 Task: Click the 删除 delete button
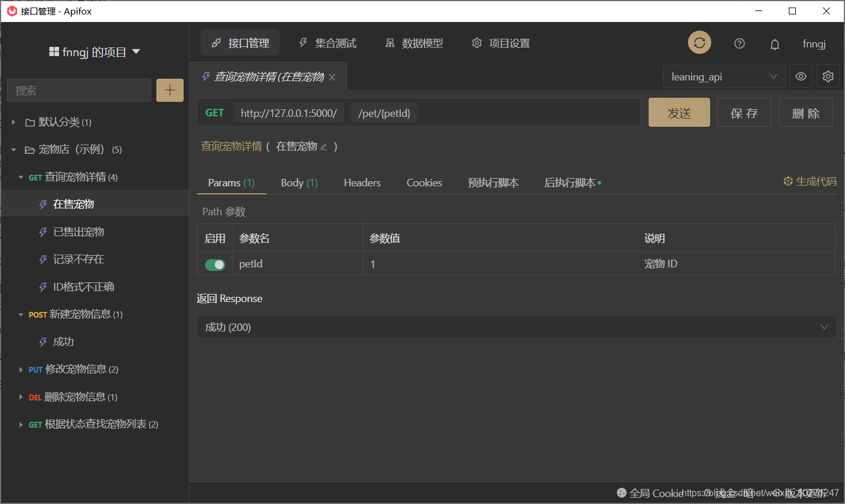(x=806, y=112)
